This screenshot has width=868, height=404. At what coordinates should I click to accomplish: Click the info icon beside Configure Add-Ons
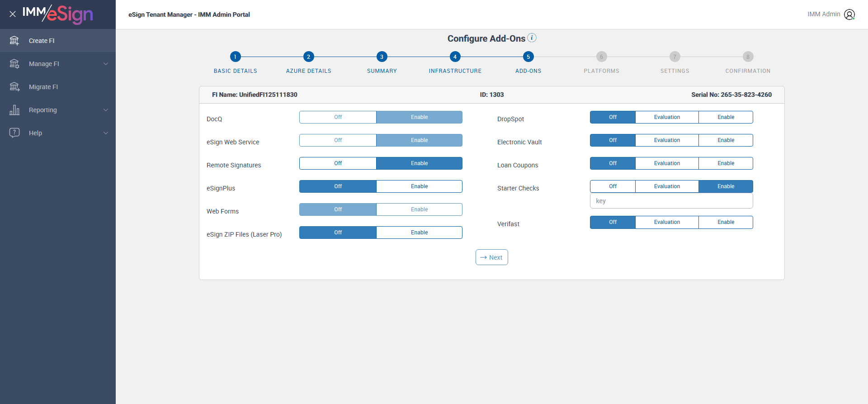coord(532,38)
